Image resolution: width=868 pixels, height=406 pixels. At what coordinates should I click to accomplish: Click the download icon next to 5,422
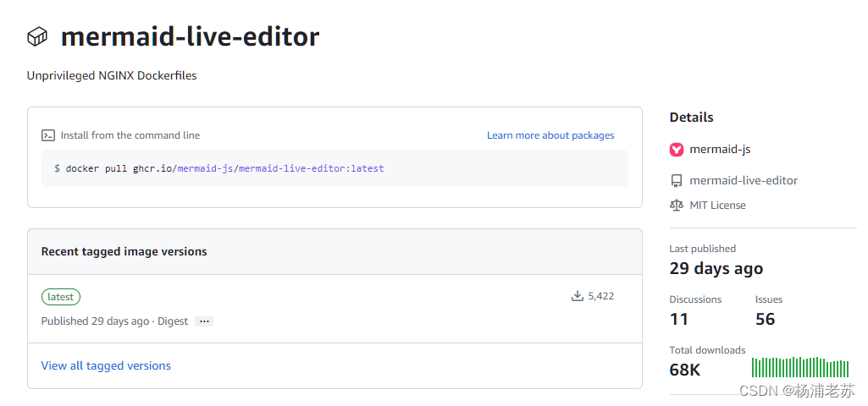click(578, 296)
